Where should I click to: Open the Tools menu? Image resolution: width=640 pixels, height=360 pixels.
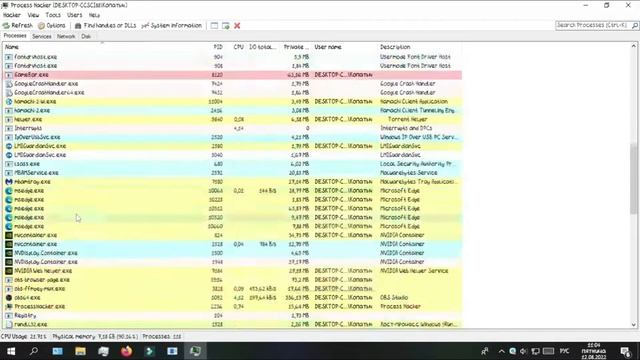[x=53, y=15]
